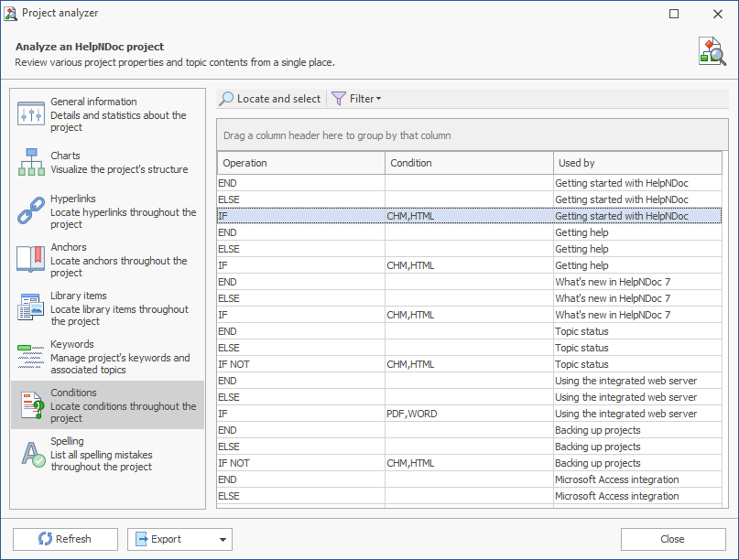Viewport: 739px width, 560px height.
Task: Open General information section
Action: (x=107, y=114)
